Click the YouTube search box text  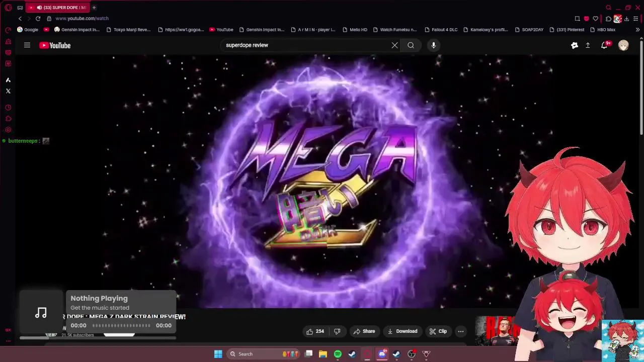click(x=247, y=45)
